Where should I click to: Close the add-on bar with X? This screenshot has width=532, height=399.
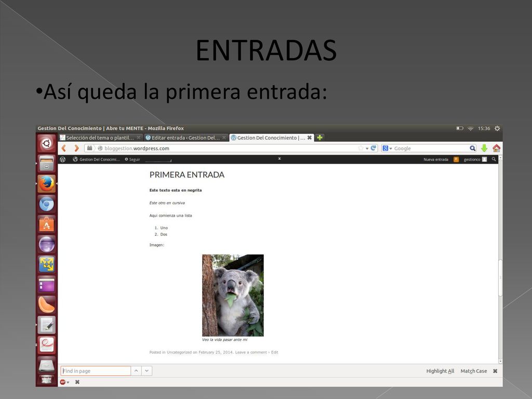(x=77, y=382)
